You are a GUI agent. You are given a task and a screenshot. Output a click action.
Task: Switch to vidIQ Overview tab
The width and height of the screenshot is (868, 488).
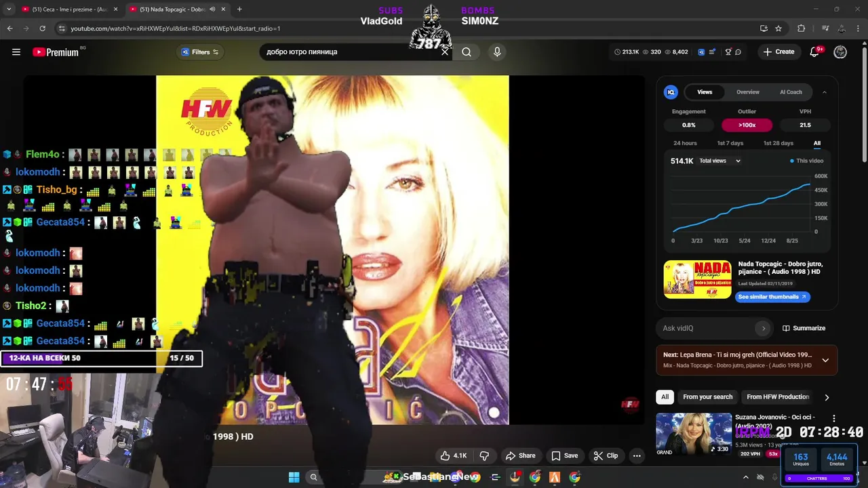click(748, 92)
